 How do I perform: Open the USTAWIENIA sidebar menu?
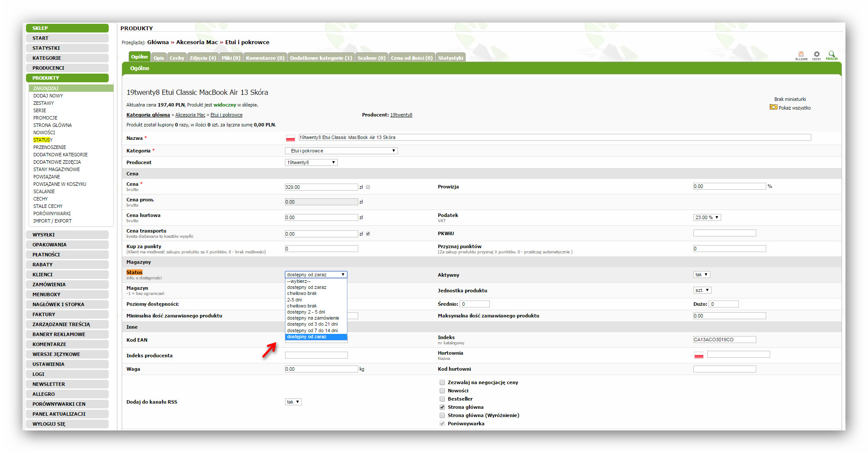[67, 364]
